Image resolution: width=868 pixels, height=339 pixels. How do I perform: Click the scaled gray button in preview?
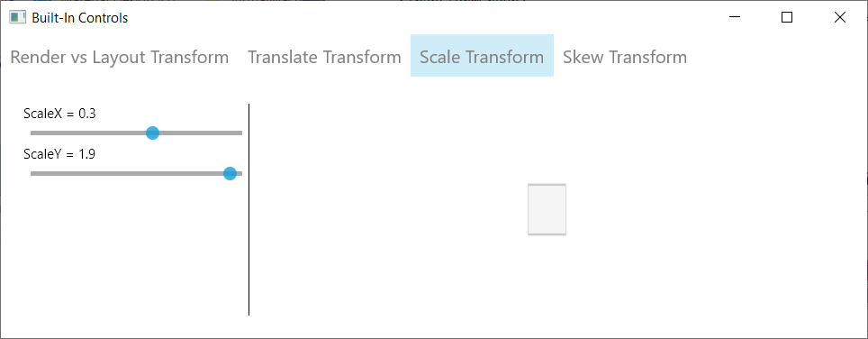547,209
